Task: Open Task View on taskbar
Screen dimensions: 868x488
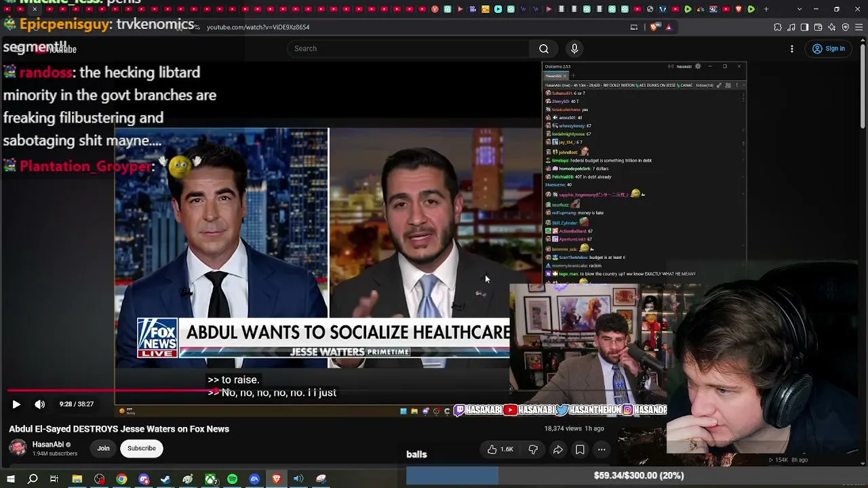Action: (54, 479)
